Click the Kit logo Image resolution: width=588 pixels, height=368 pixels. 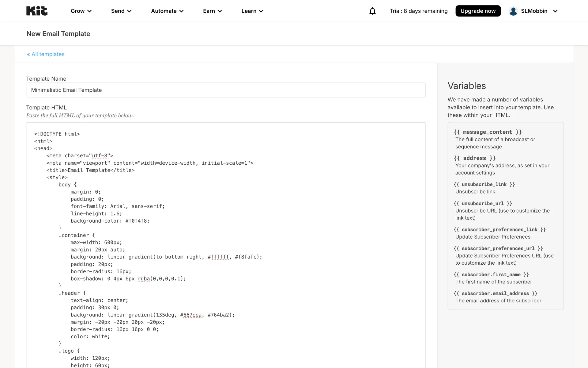click(37, 11)
